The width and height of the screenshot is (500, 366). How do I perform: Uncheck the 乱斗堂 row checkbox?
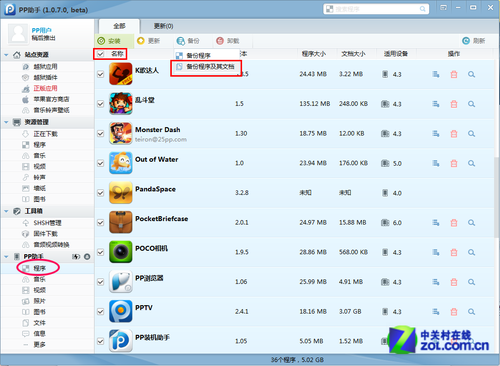pyautogui.click(x=100, y=104)
